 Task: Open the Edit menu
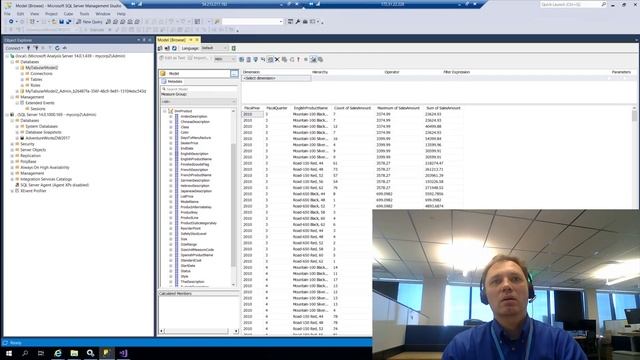[20, 14]
